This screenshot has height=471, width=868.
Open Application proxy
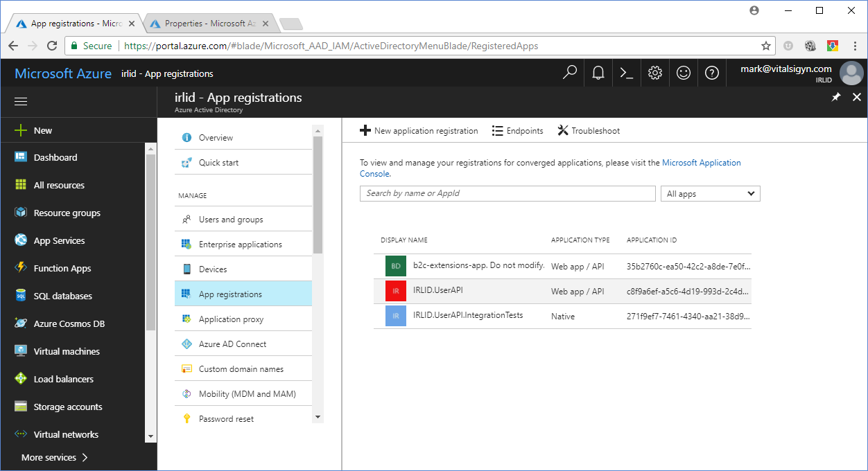click(243, 319)
